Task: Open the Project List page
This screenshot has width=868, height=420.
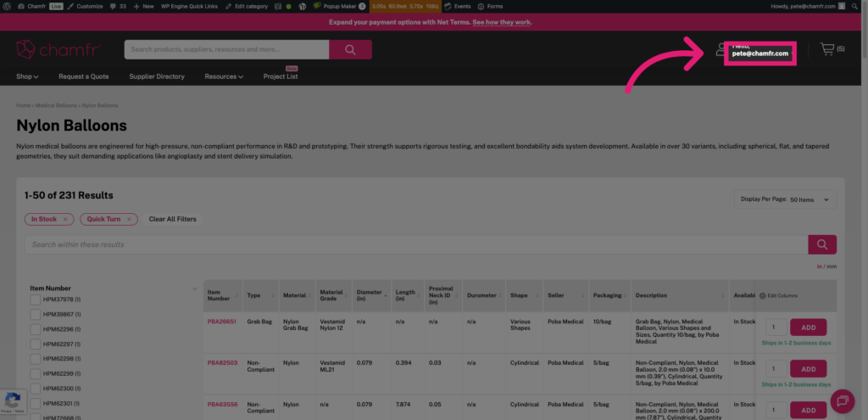Action: pyautogui.click(x=280, y=76)
